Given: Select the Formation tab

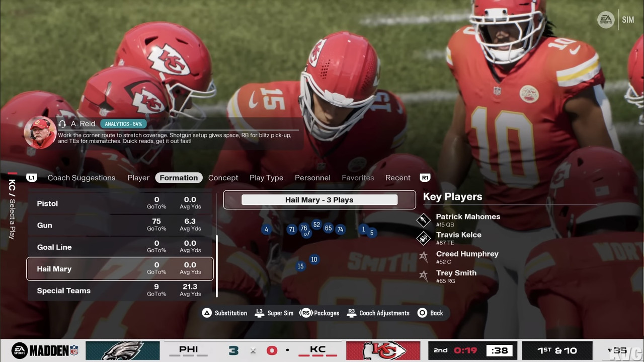Looking at the screenshot, I should (179, 178).
